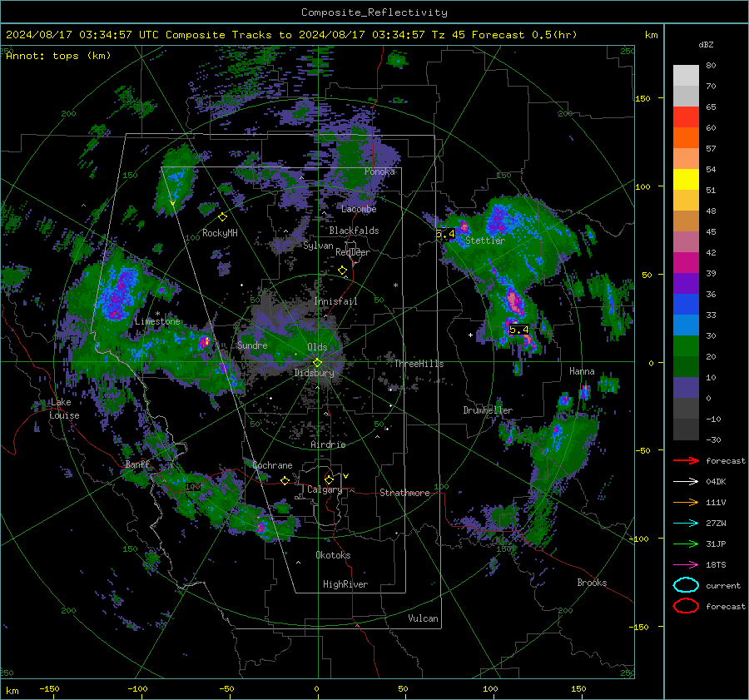The height and width of the screenshot is (700, 749).
Task: Click the red forecast arrow in legend
Action: click(686, 460)
